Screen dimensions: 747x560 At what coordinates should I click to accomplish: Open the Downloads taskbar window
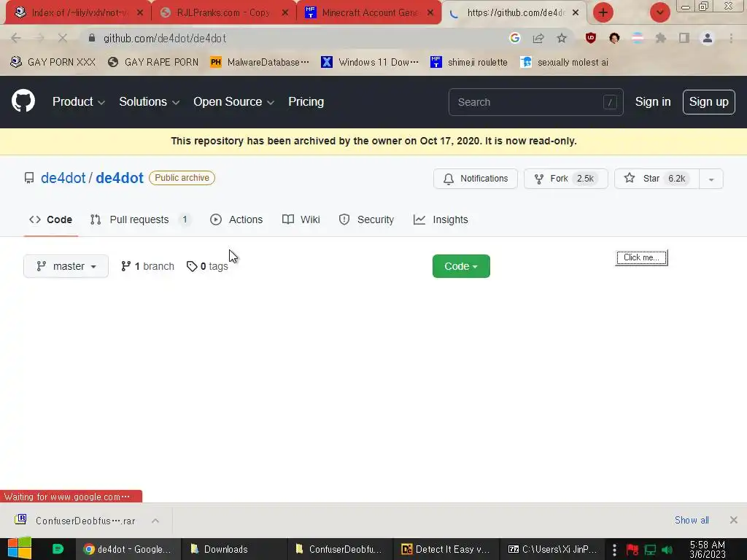coord(234,549)
